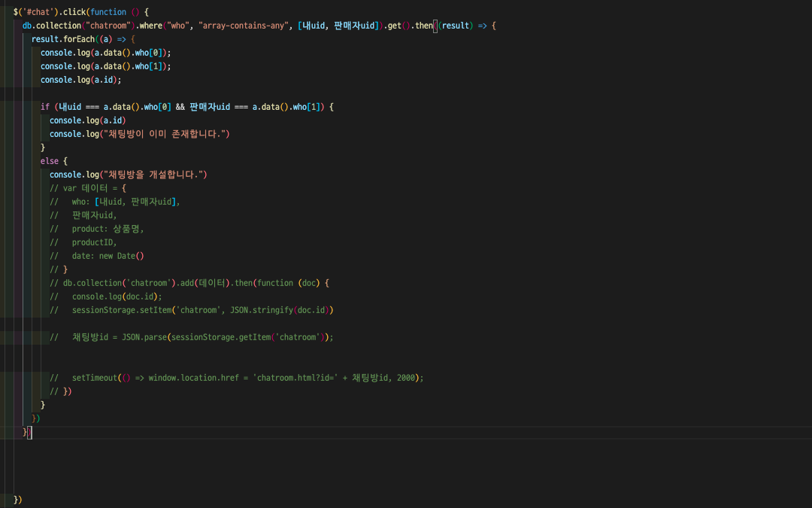Click setTimeout in the commented redirect line
This screenshot has height=508, width=812.
(x=94, y=378)
